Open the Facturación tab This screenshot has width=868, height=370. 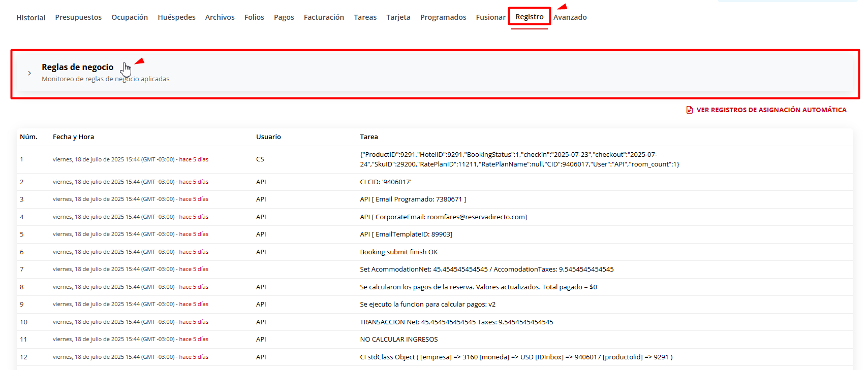point(324,17)
